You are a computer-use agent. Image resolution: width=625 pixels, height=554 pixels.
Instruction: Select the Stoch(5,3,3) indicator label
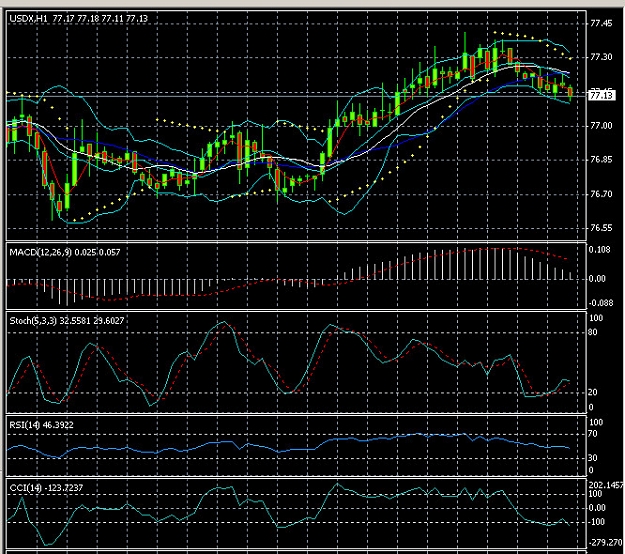tap(67, 321)
